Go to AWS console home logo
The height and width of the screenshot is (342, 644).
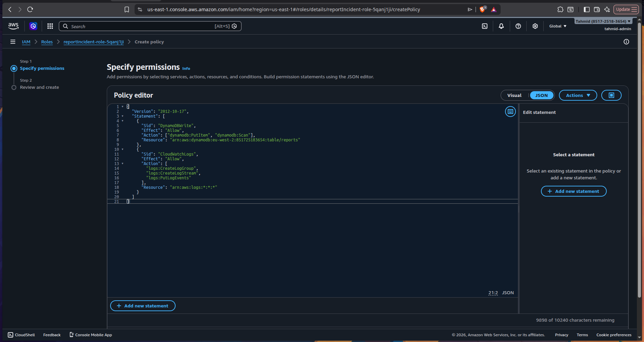click(x=14, y=26)
